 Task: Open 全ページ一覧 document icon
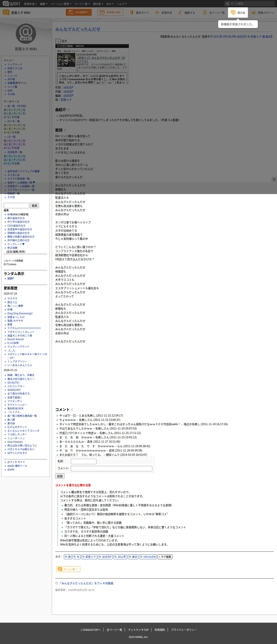coord(205,13)
